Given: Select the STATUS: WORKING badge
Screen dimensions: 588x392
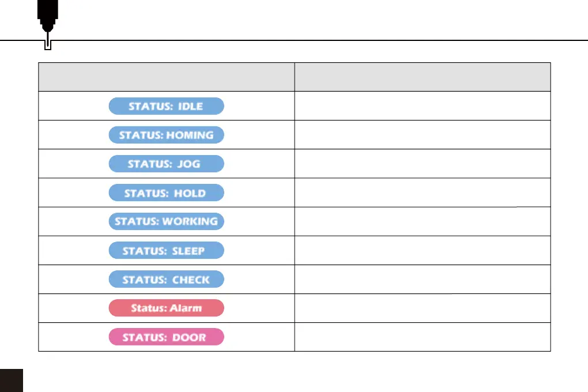Looking at the screenshot, I should tap(166, 221).
